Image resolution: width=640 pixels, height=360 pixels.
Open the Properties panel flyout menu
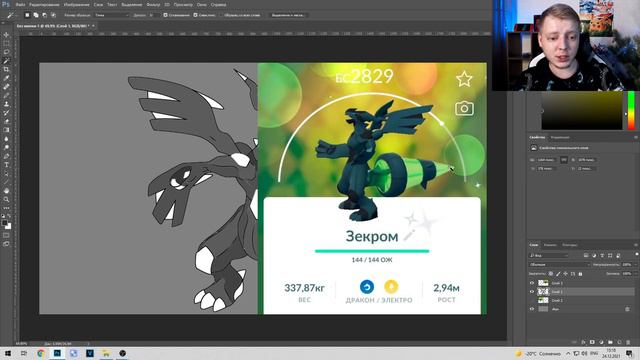pos(636,138)
